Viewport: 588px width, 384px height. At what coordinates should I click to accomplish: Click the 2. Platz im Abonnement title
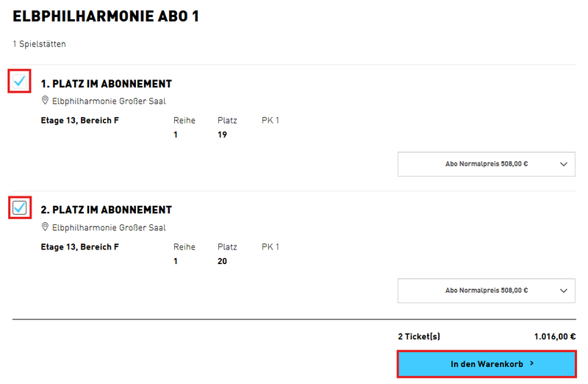pos(107,210)
